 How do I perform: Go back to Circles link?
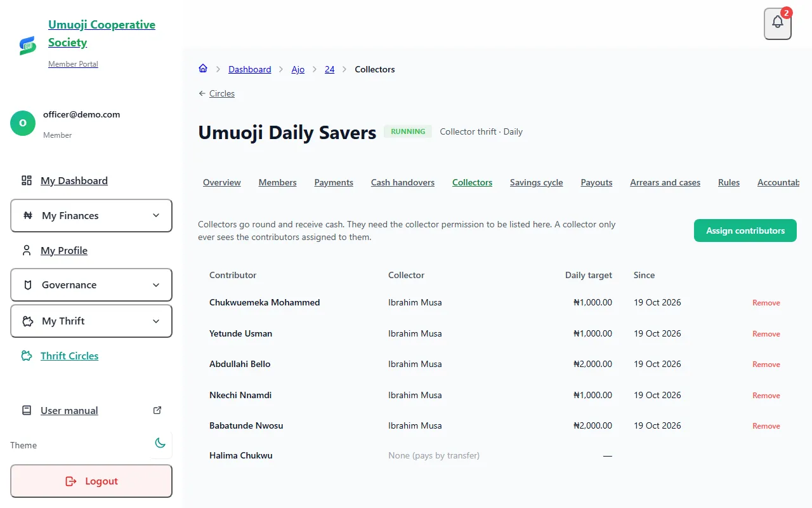pyautogui.click(x=217, y=93)
